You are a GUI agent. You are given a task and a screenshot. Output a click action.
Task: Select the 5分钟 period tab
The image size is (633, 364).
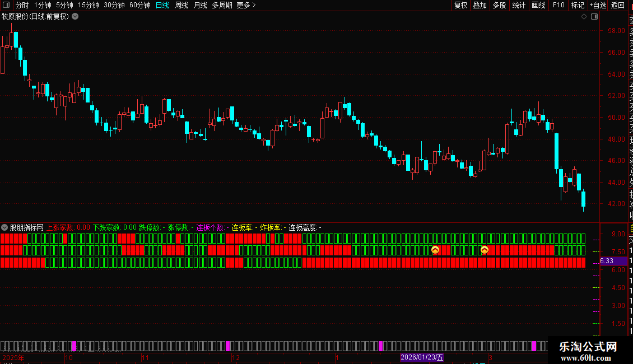pos(64,5)
